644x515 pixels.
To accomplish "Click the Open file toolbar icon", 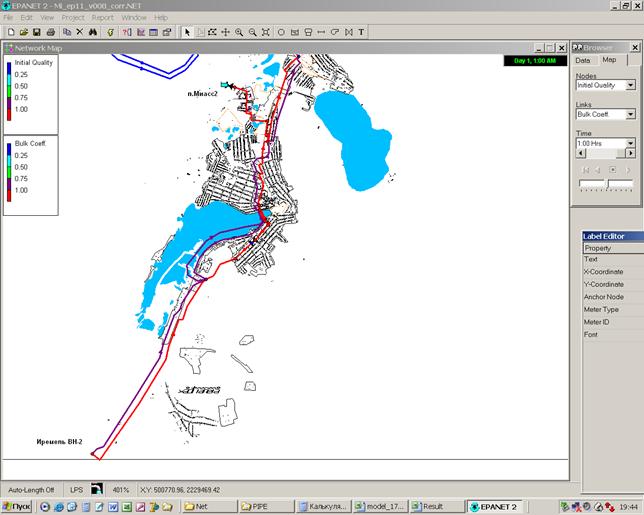I will (x=22, y=32).
